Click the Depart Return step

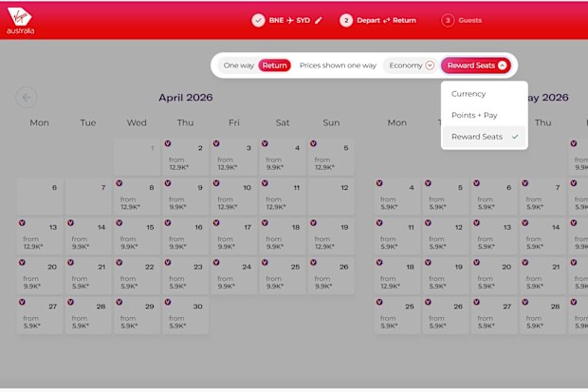[378, 20]
